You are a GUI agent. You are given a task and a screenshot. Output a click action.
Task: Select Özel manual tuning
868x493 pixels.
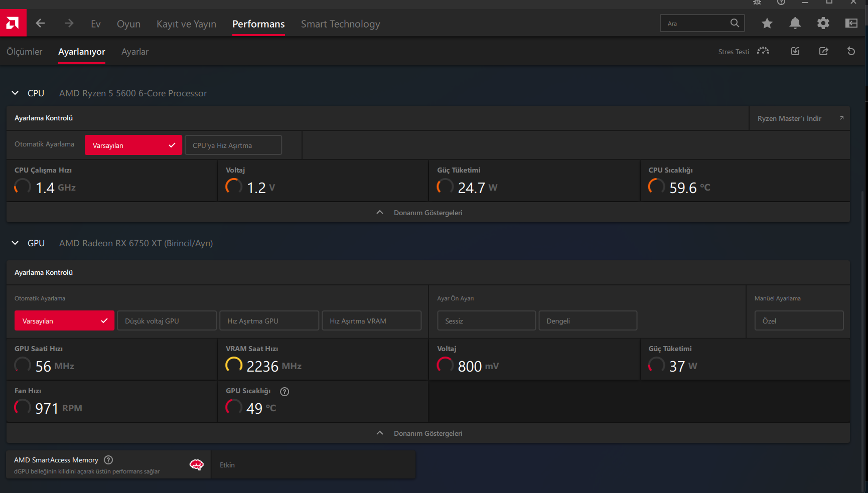[799, 321]
